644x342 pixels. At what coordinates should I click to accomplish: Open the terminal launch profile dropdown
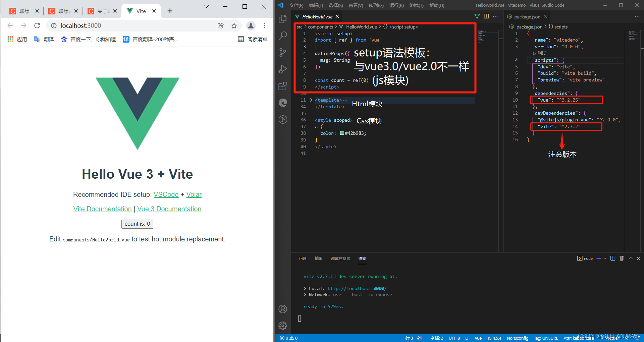click(605, 258)
